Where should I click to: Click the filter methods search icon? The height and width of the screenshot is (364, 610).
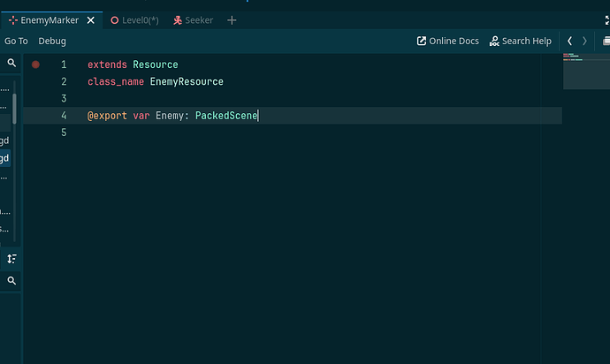[11, 280]
